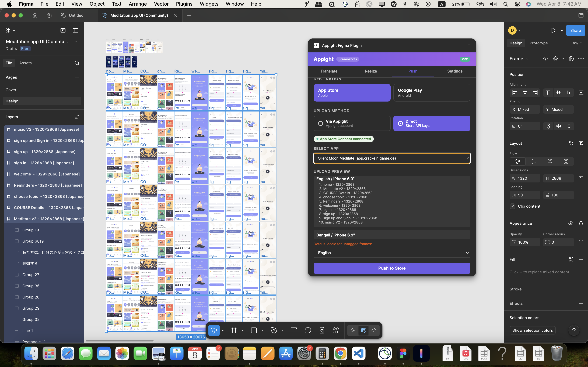Select the Via Appight upload method
This screenshot has height=367, width=588.
(x=352, y=123)
